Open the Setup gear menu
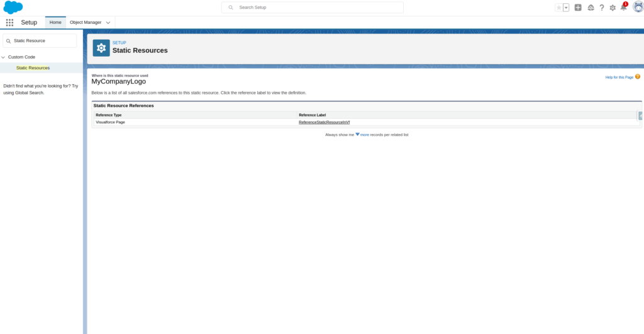 (613, 8)
